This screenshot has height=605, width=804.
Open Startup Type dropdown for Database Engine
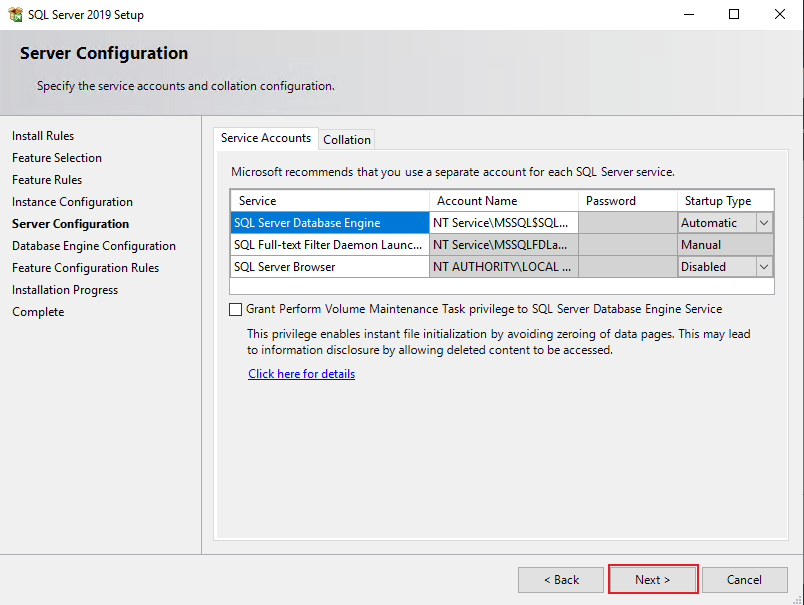(x=764, y=223)
